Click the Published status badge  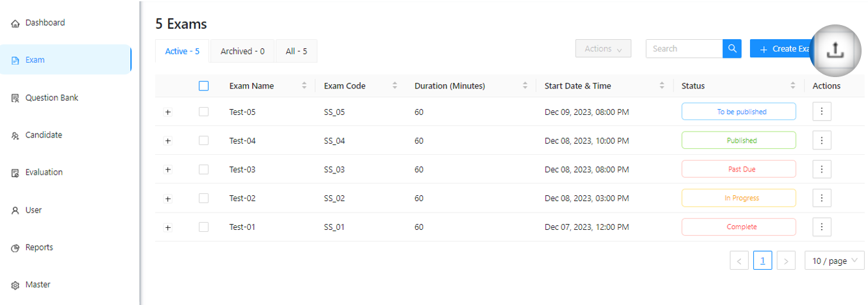tap(738, 141)
